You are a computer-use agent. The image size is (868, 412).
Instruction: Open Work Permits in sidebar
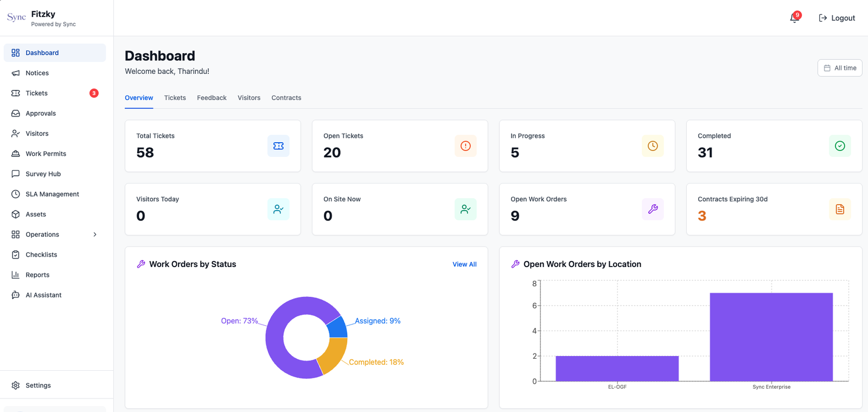tap(55, 154)
